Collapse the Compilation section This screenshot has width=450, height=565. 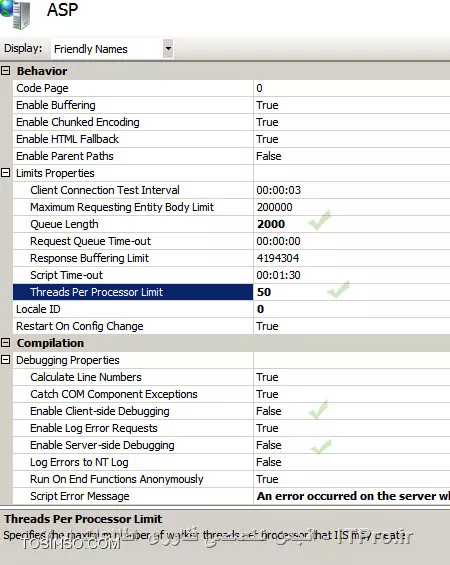point(5,343)
